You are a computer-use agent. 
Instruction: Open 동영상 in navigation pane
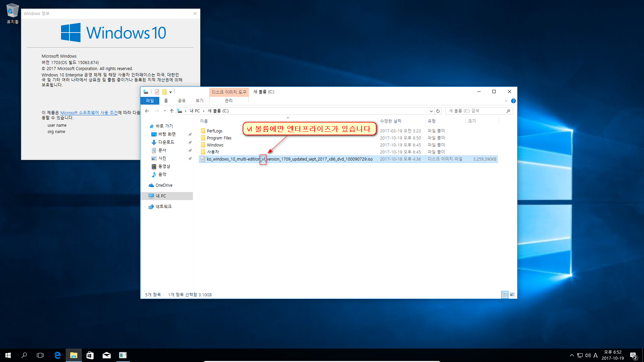pyautogui.click(x=164, y=166)
